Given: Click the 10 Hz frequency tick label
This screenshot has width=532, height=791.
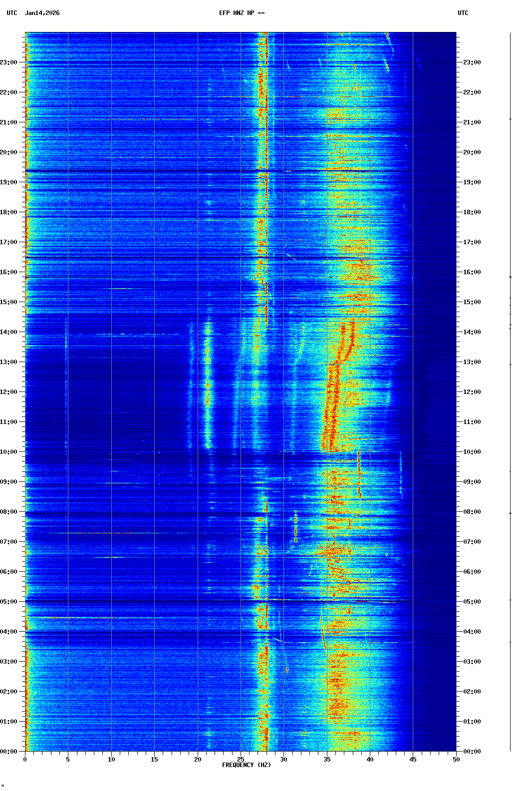Looking at the screenshot, I should click(x=111, y=760).
